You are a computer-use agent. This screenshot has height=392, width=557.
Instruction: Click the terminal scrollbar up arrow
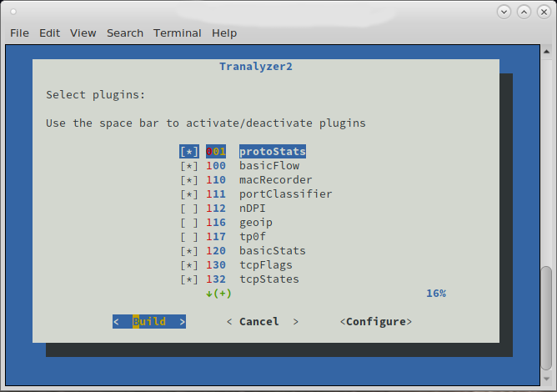pyautogui.click(x=547, y=52)
